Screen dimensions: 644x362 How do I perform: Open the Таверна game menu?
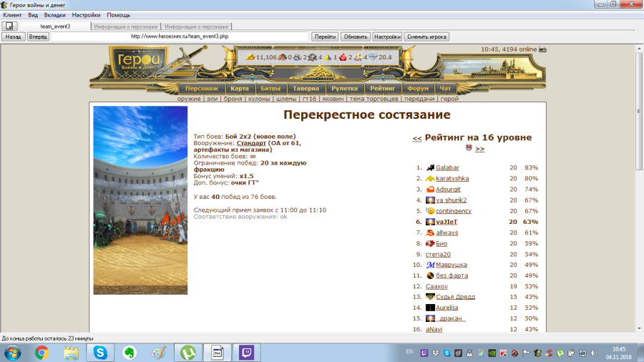[306, 88]
